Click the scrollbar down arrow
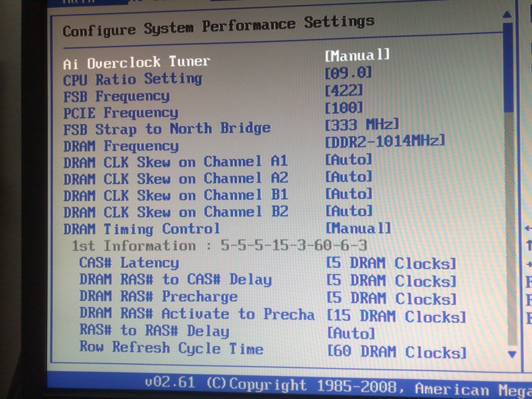Image resolution: width=532 pixels, height=399 pixels. [x=512, y=354]
